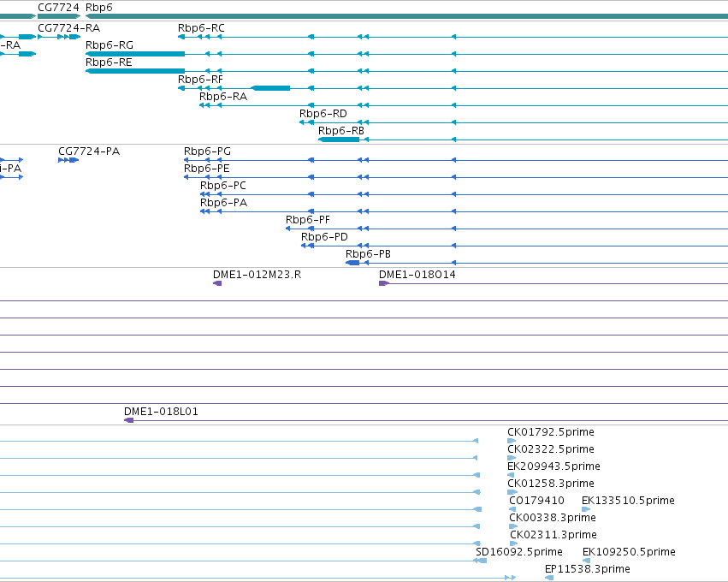This screenshot has height=582, width=728.
Task: Click the Rbp6-PC protein label
Action: coord(223,186)
